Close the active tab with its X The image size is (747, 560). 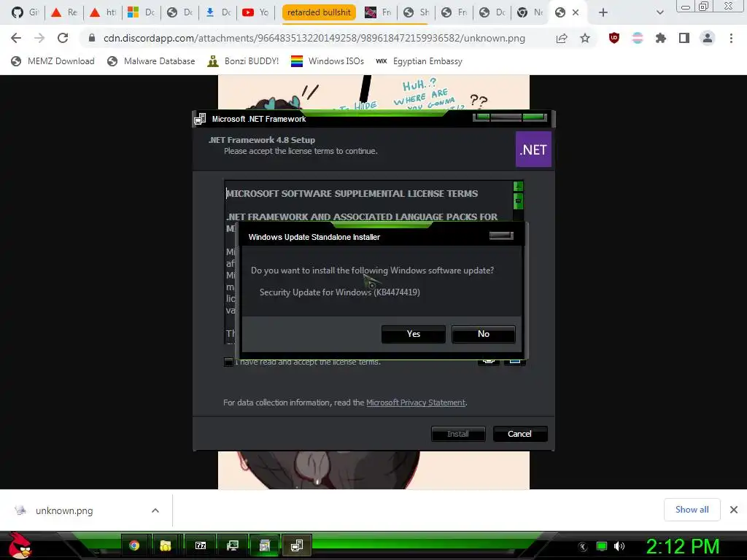(x=576, y=13)
